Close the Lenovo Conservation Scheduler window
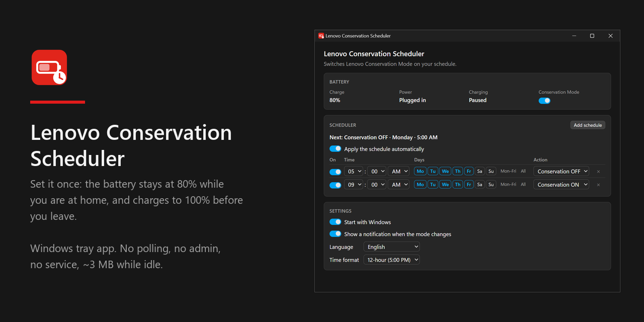The height and width of the screenshot is (322, 644). point(610,36)
